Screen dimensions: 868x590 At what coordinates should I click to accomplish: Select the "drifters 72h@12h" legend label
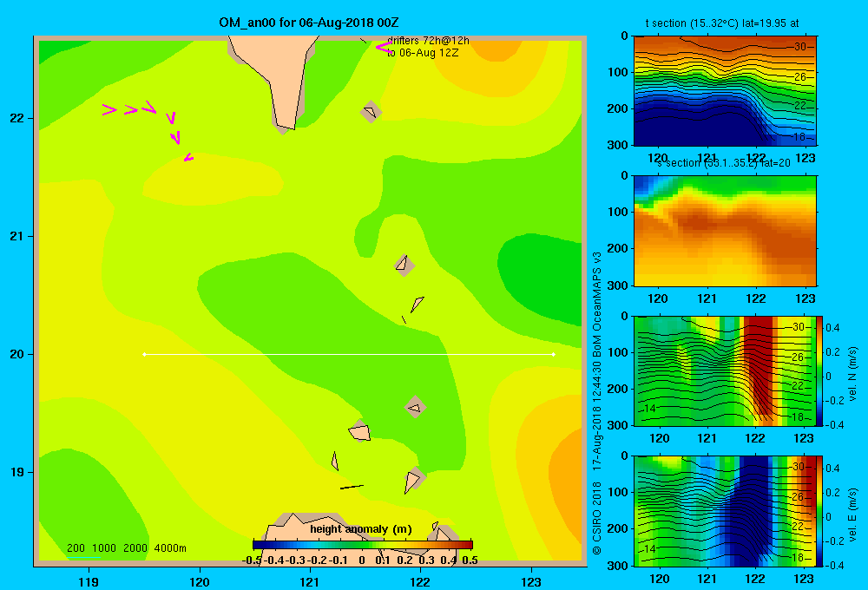428,41
